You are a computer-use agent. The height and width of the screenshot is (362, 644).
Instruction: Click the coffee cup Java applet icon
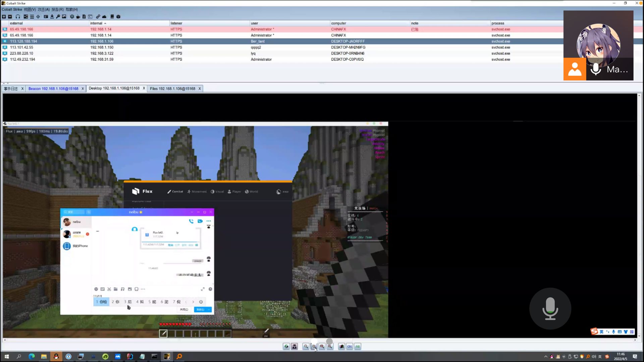[x=78, y=16]
